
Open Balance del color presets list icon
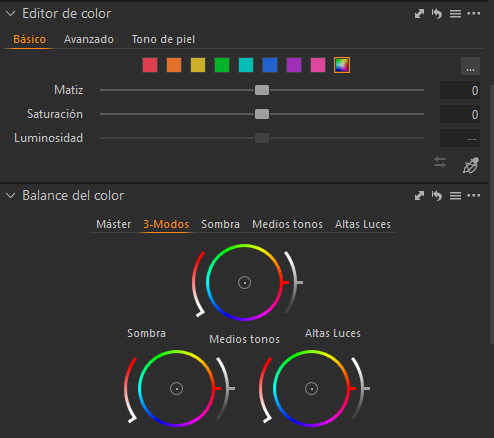(455, 196)
